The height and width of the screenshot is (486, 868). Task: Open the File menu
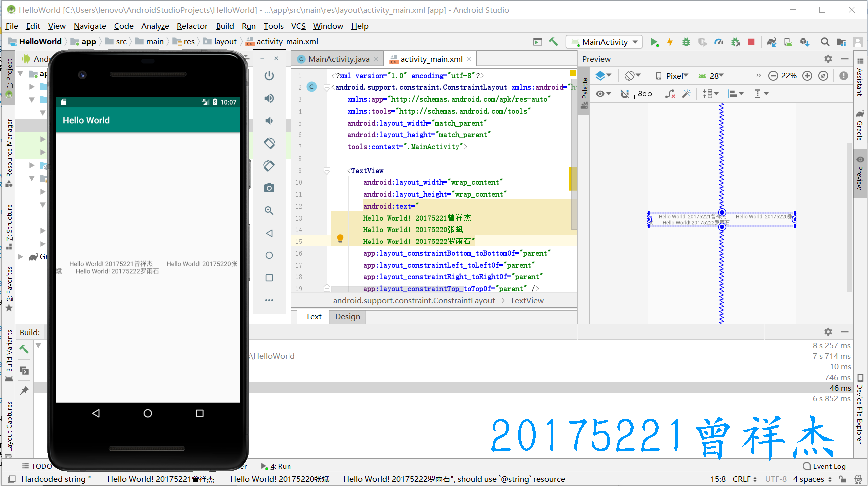[12, 26]
